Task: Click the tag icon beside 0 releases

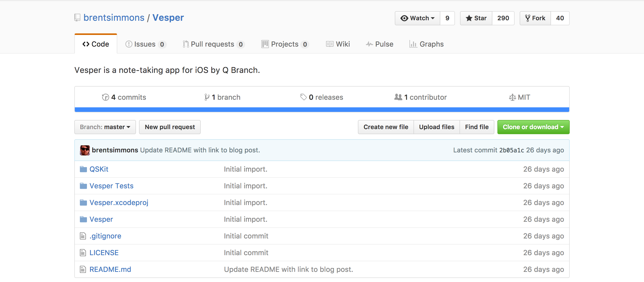Action: [x=303, y=97]
